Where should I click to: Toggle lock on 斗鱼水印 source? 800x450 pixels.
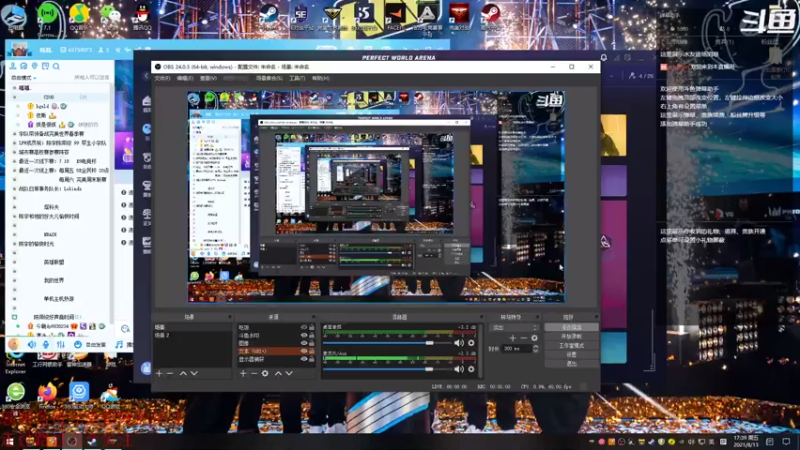[x=312, y=336]
